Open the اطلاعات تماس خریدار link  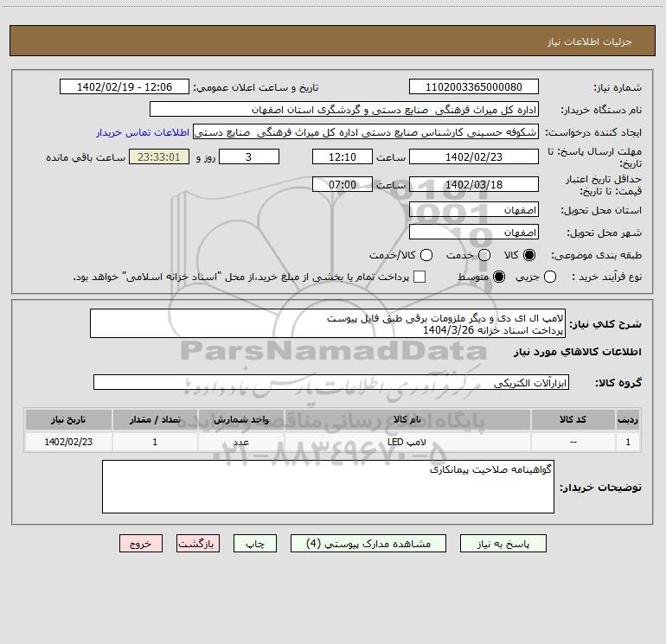click(143, 132)
